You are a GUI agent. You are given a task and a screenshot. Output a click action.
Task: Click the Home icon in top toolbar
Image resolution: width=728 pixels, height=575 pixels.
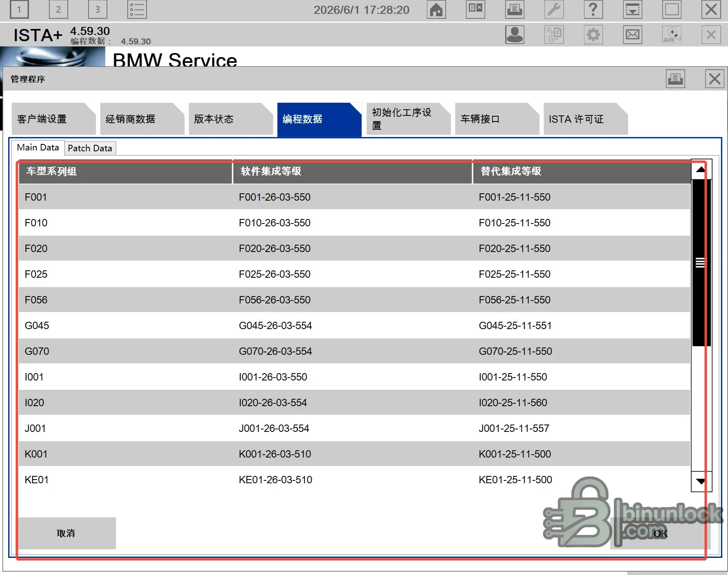436,10
